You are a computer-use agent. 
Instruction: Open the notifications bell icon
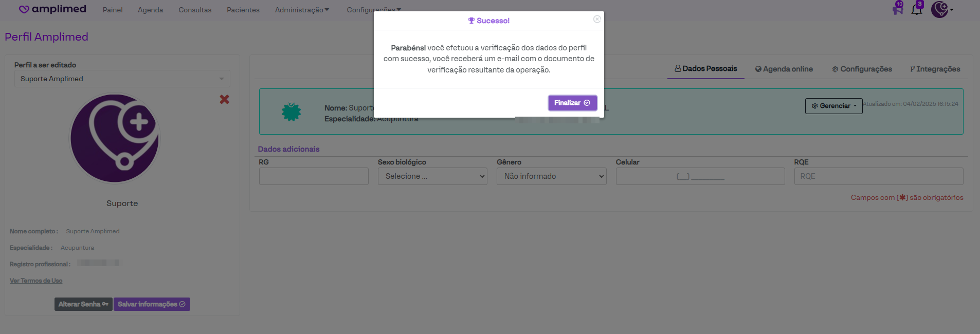pyautogui.click(x=917, y=9)
